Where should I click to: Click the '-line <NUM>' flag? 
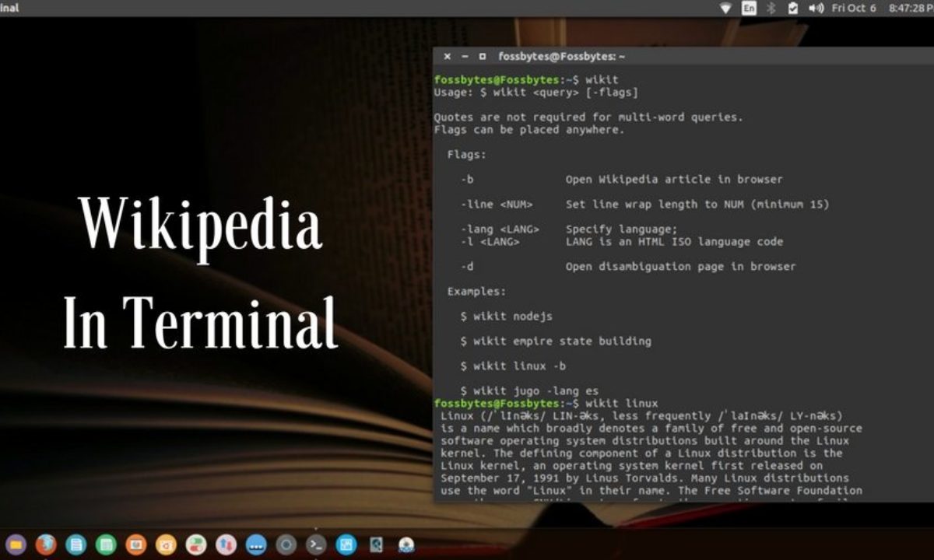pyautogui.click(x=497, y=205)
